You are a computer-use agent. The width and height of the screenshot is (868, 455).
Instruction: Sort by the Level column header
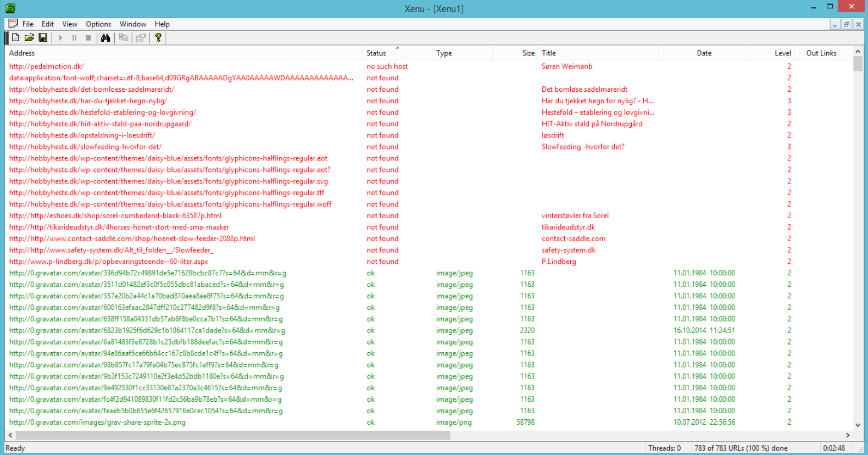click(772, 53)
